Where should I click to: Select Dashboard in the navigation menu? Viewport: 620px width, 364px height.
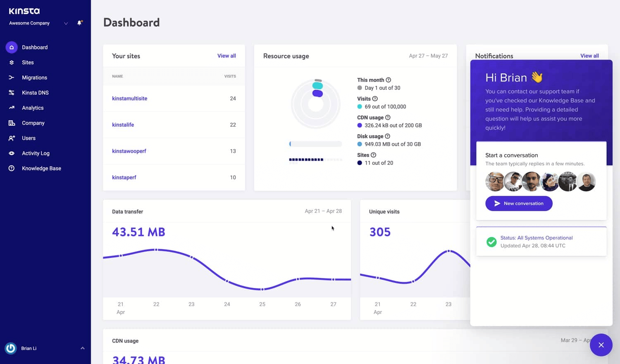[x=35, y=47]
